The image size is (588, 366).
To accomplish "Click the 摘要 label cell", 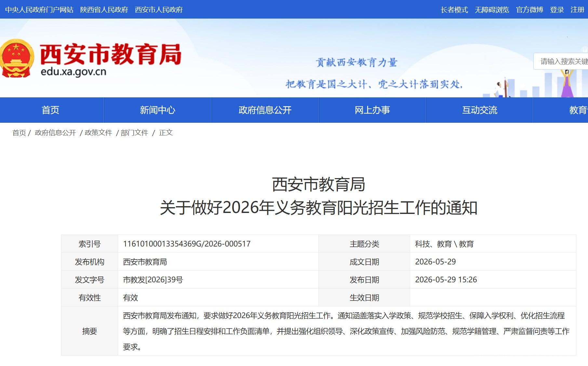I will [x=90, y=331].
